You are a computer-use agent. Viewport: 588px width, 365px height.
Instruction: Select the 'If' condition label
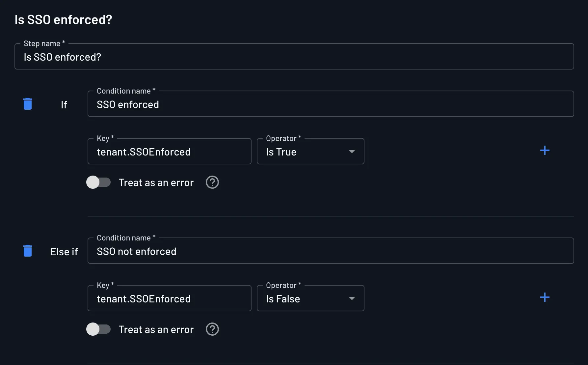click(64, 105)
